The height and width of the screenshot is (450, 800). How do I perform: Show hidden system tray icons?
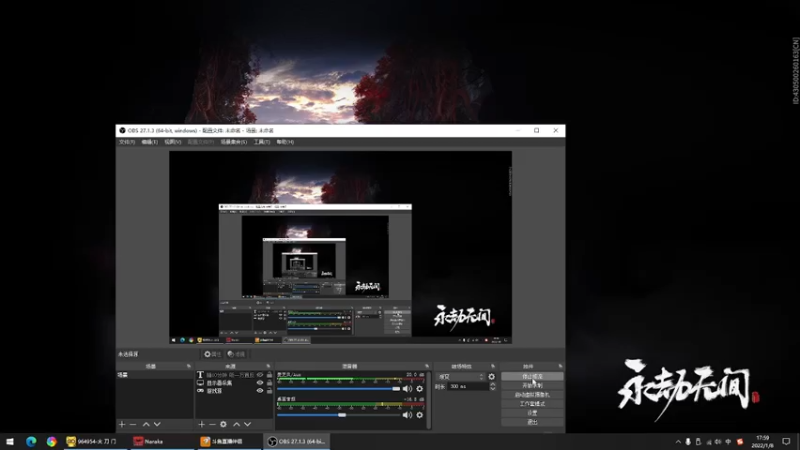tap(678, 442)
